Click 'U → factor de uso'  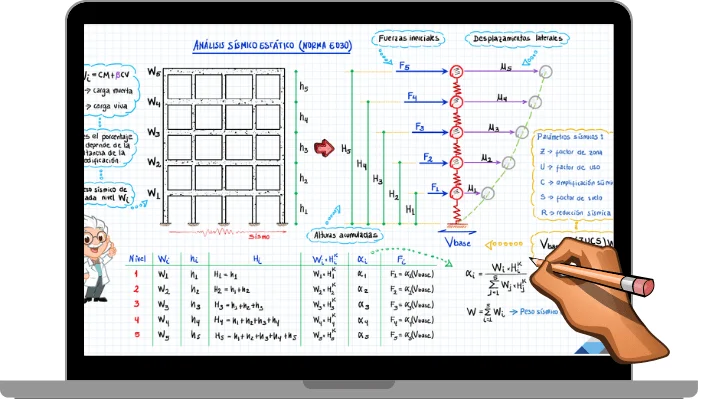[x=570, y=167]
